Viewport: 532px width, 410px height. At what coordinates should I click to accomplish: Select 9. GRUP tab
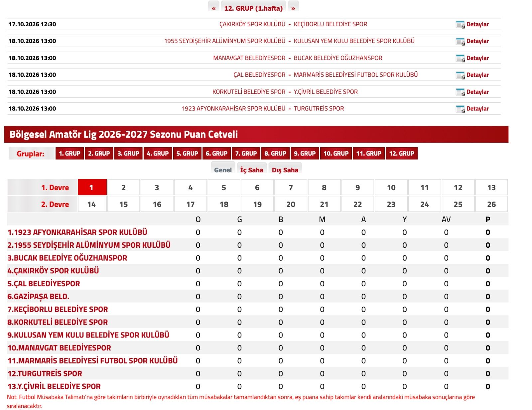pos(305,153)
